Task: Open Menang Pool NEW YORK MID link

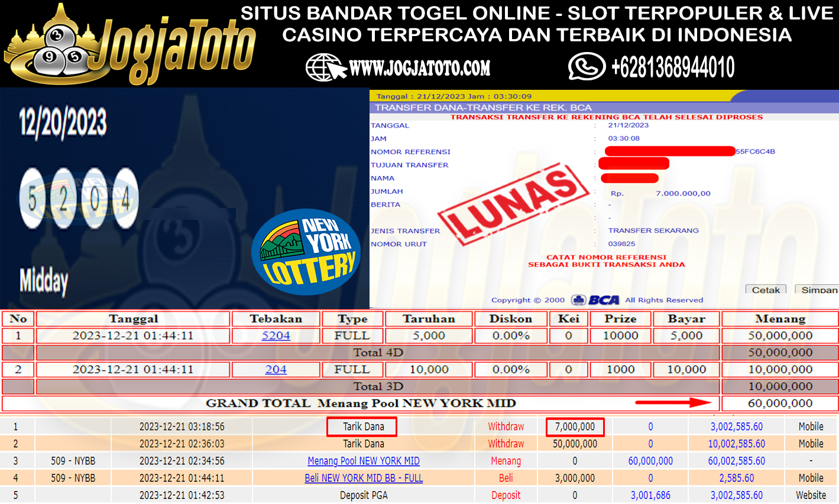Action: click(364, 461)
